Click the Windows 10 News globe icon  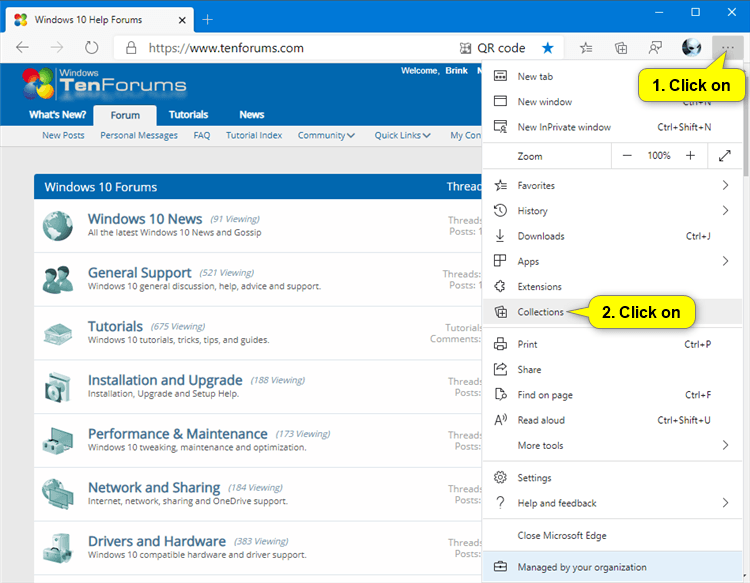click(x=57, y=226)
